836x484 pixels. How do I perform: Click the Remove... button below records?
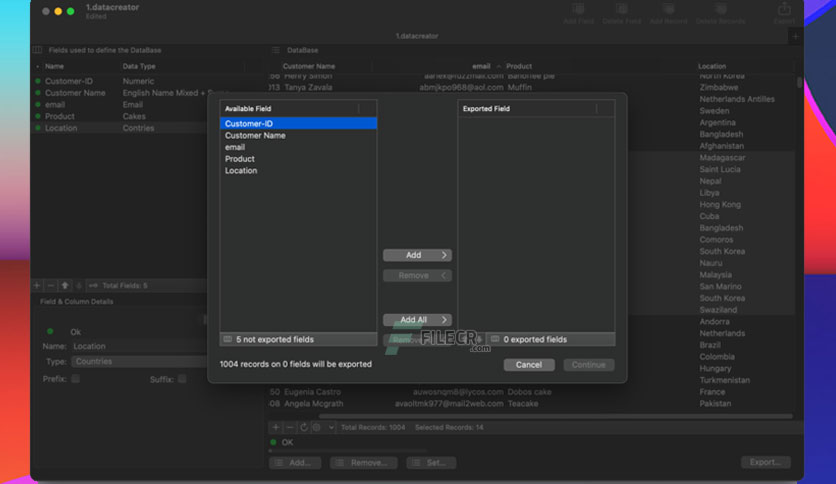point(364,463)
